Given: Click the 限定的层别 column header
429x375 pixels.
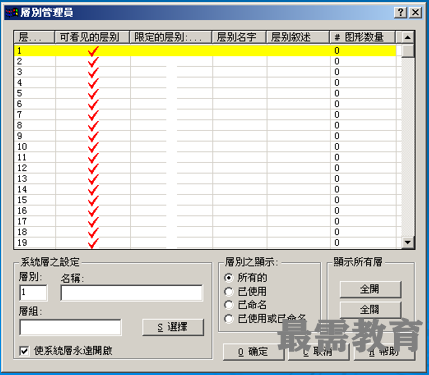Looking at the screenshot, I should 170,37.
